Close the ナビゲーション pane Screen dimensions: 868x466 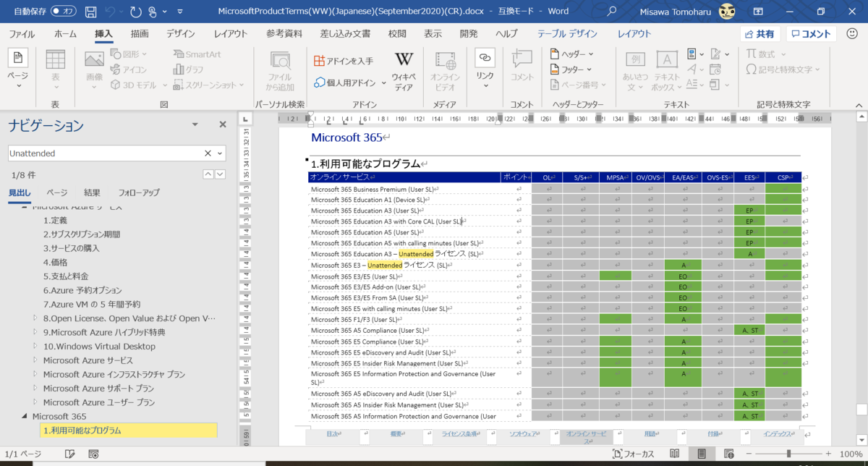coord(223,124)
